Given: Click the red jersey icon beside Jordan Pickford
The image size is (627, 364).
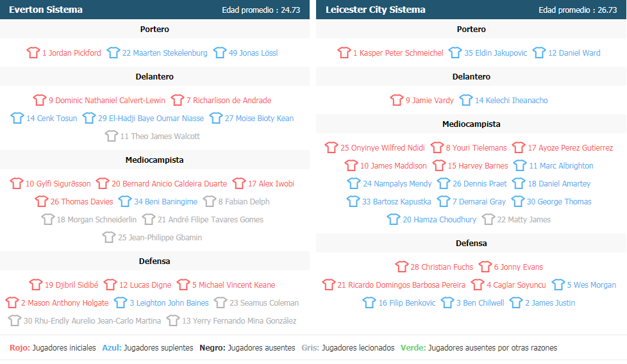Looking at the screenshot, I should [33, 53].
